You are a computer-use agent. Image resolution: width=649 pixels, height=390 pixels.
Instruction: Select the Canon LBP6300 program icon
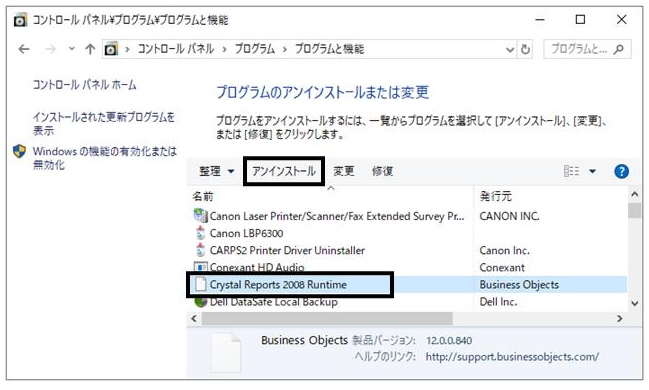[x=200, y=233]
